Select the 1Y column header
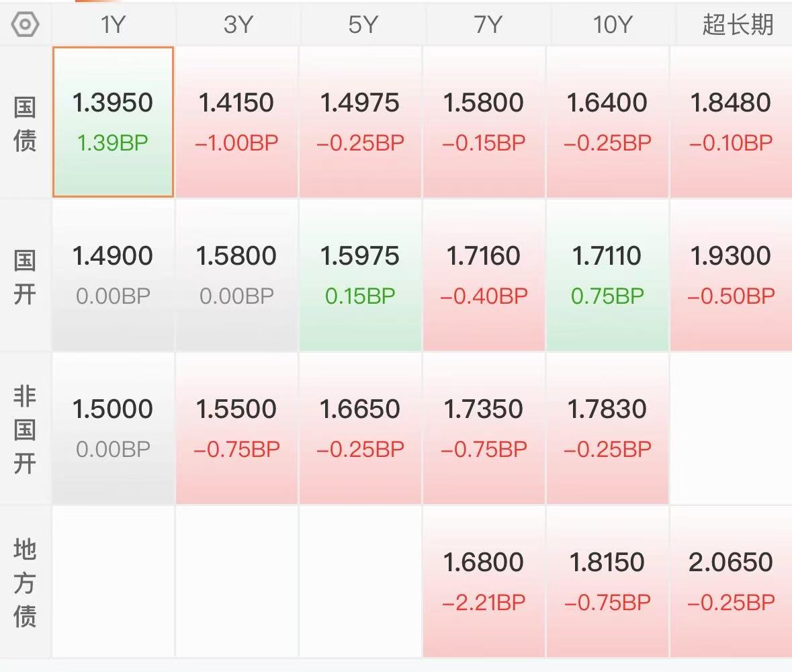 tap(113, 24)
